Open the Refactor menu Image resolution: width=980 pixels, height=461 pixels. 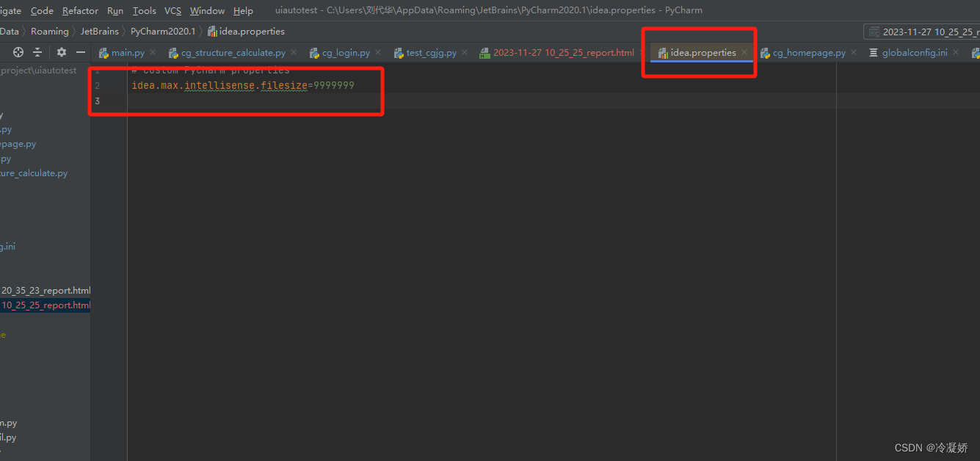click(80, 10)
